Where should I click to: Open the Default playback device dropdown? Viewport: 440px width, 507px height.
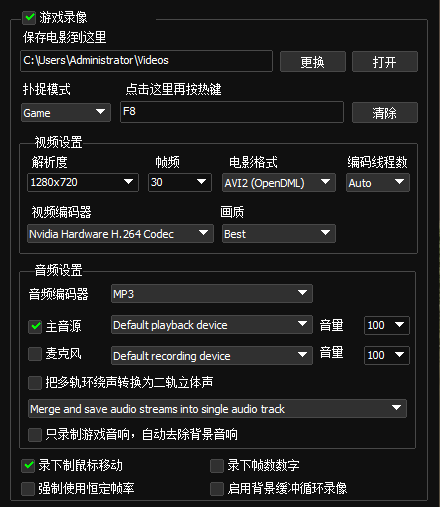pyautogui.click(x=212, y=325)
